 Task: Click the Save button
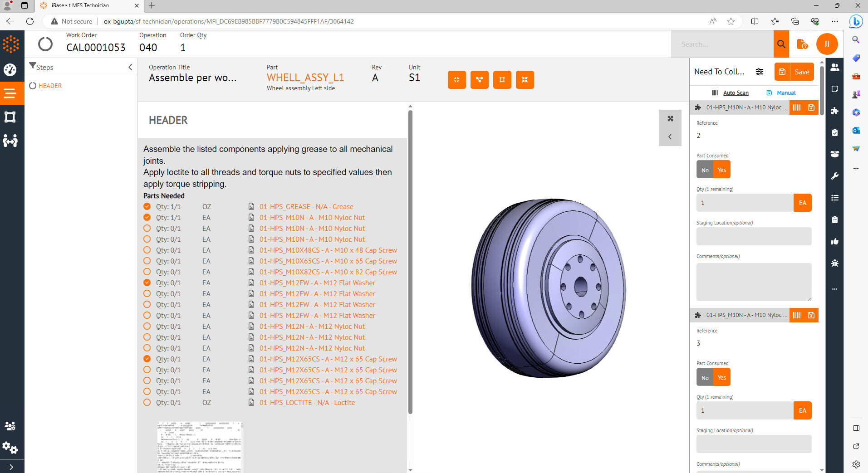[x=802, y=72]
